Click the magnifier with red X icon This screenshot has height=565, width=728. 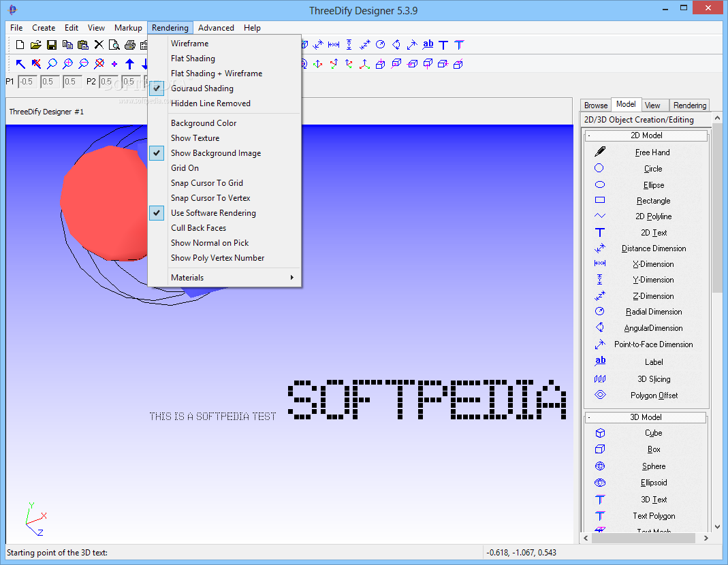[99, 63]
